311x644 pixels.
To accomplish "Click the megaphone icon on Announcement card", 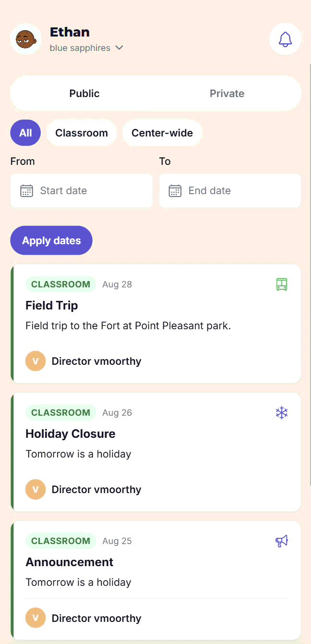I will 282,541.
